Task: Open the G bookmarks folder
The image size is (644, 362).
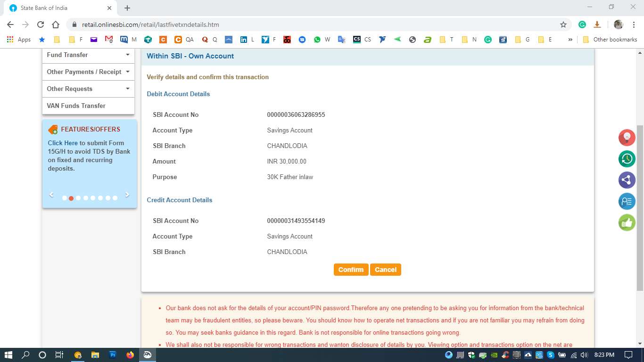Action: point(522,40)
